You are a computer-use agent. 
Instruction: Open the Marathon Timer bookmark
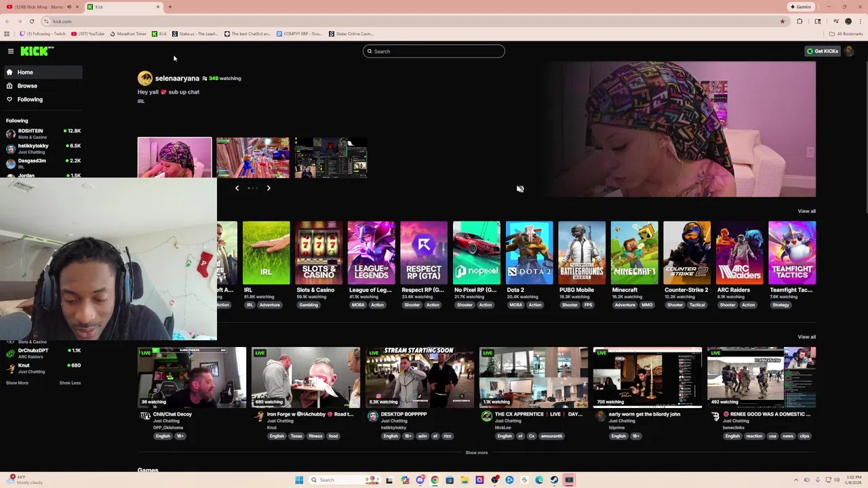[x=128, y=34]
